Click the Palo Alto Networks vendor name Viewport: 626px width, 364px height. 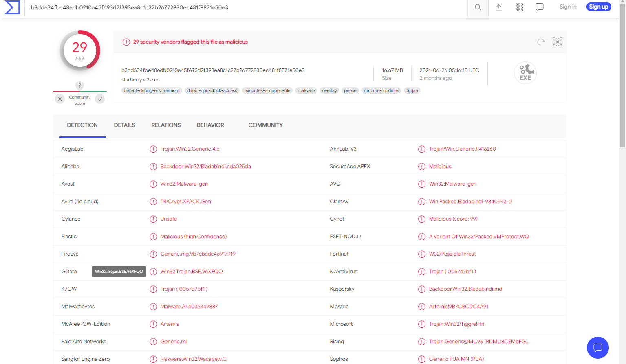tap(84, 342)
